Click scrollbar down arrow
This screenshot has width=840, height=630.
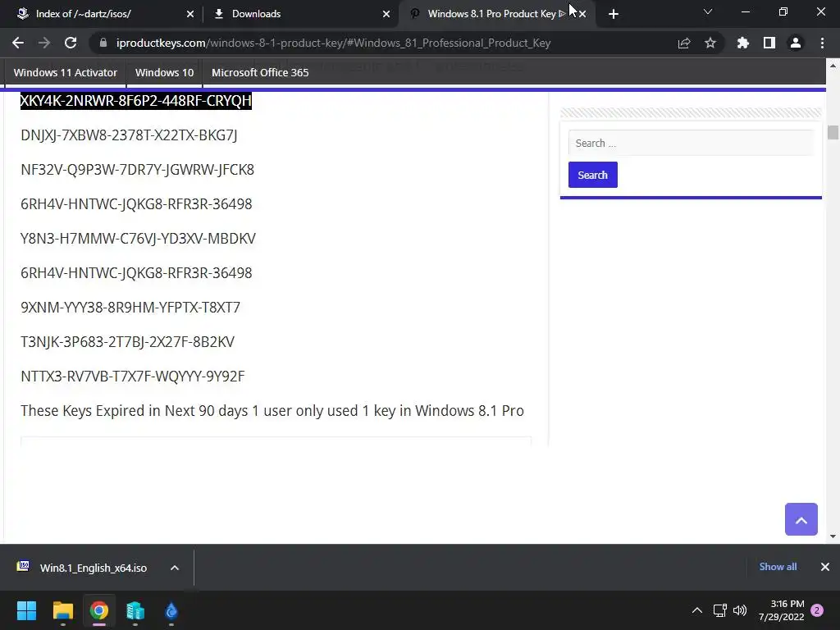(x=833, y=536)
